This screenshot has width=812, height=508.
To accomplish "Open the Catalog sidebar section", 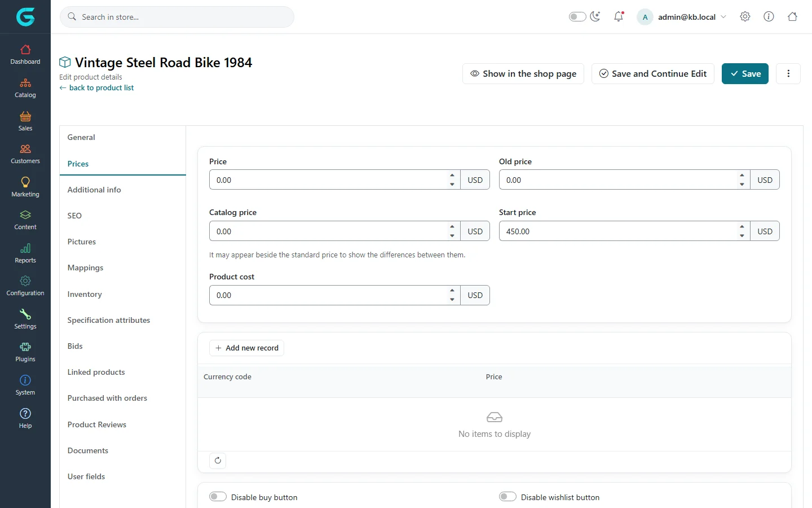I will coord(25,88).
